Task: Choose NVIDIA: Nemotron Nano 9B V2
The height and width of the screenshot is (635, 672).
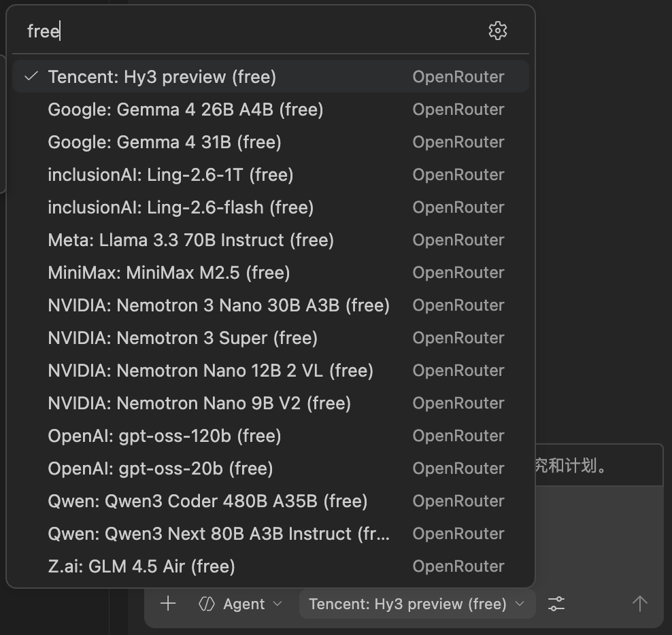Action: pyautogui.click(x=199, y=403)
